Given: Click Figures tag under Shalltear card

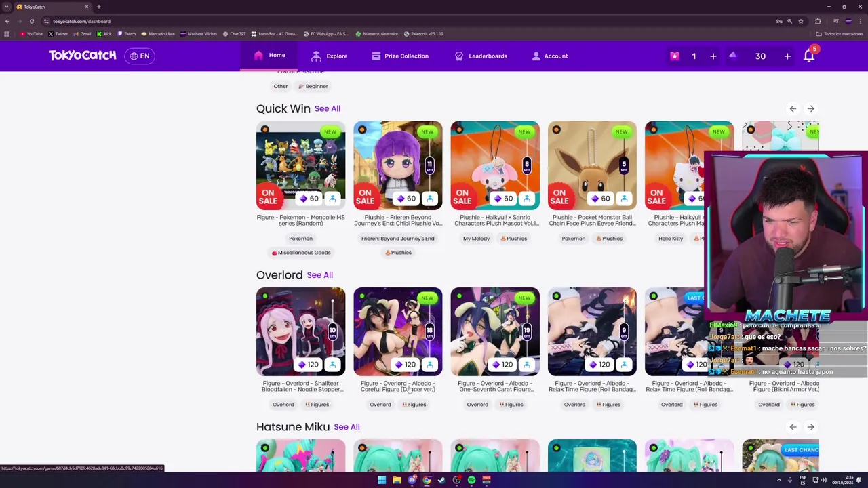Looking at the screenshot, I should pos(317,405).
